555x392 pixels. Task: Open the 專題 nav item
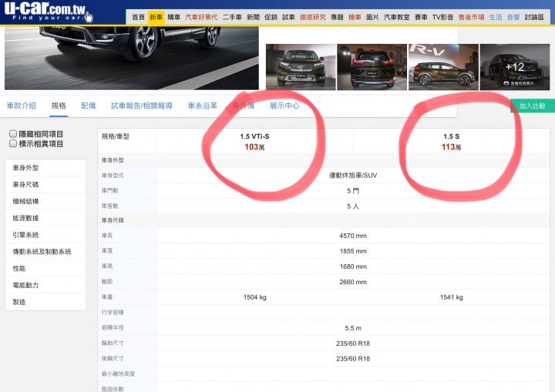[x=337, y=17]
